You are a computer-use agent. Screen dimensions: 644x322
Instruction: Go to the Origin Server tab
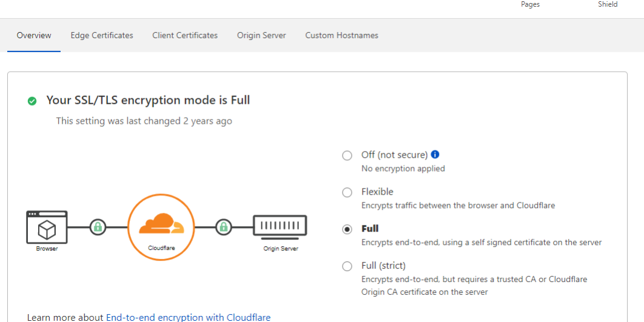tap(261, 35)
